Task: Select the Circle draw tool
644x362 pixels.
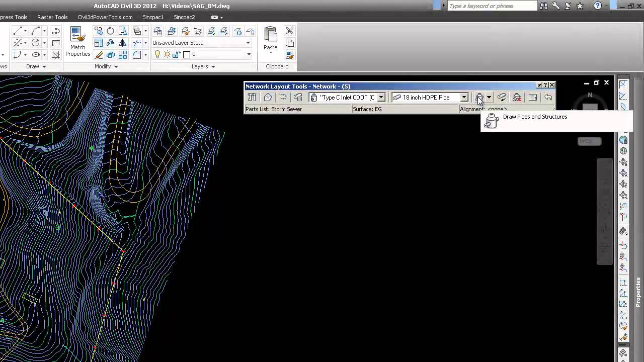Action: coord(36,43)
